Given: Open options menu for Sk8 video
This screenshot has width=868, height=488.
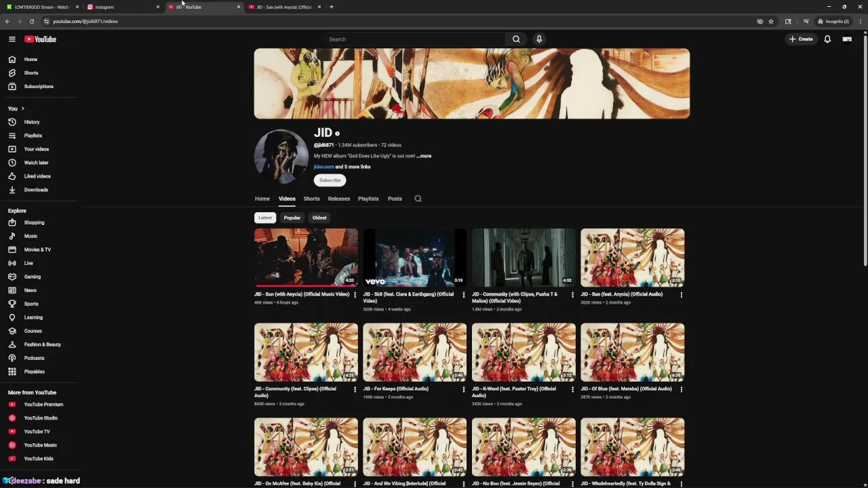Looking at the screenshot, I should coord(464,295).
